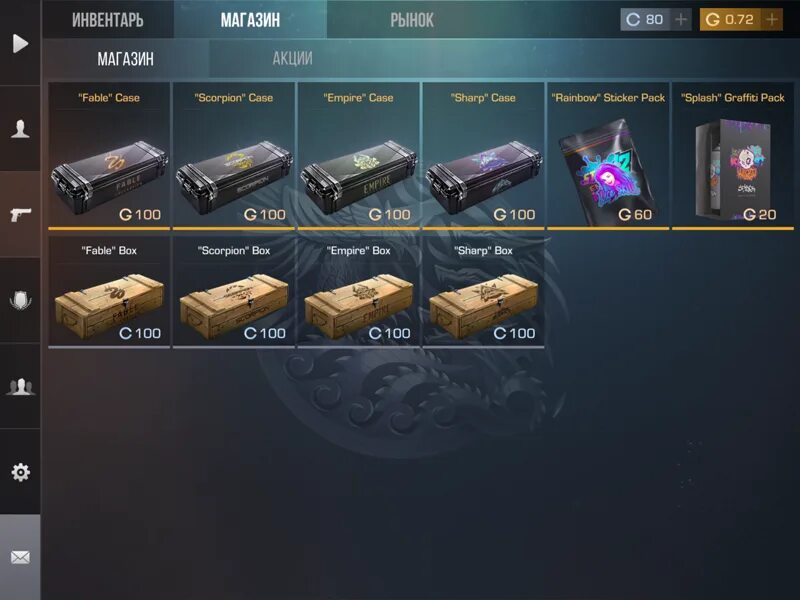Open the mail envelope icon
The height and width of the screenshot is (600, 800).
point(20,557)
